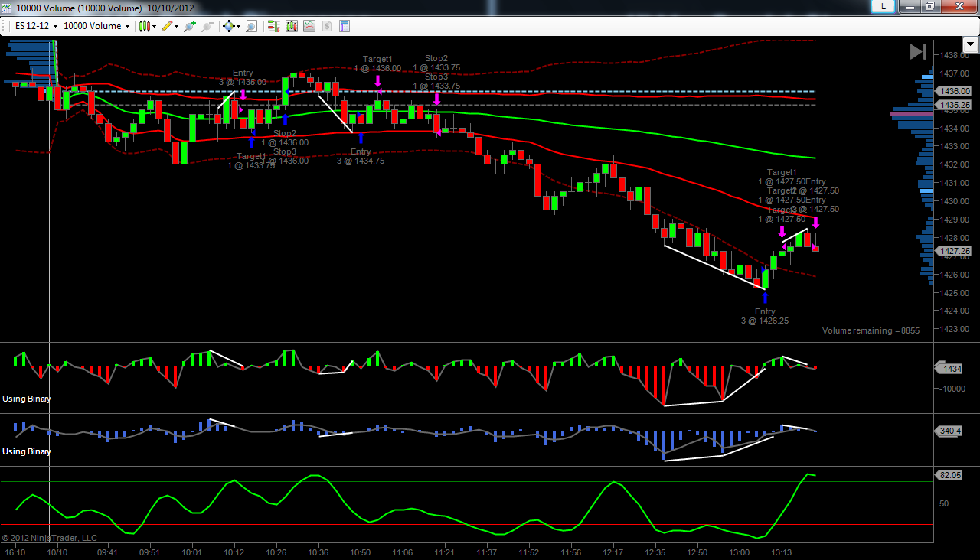The image size is (980, 560).
Task: Click the 11:06 time axis label
Action: pos(402,552)
